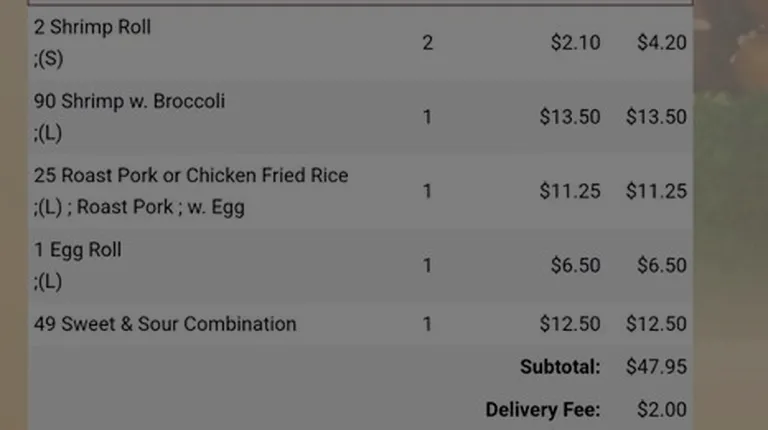Click the Delivery Fee label
The height and width of the screenshot is (430, 768).
(x=543, y=410)
